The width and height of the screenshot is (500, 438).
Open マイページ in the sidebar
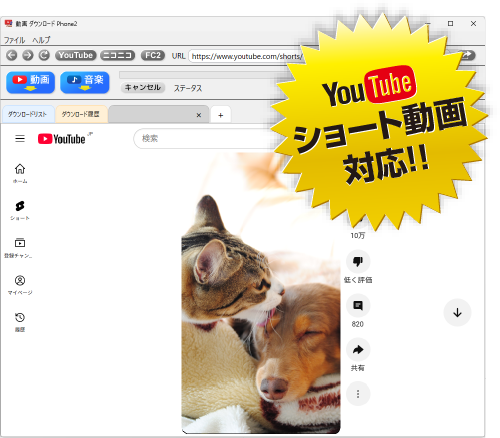(20, 285)
